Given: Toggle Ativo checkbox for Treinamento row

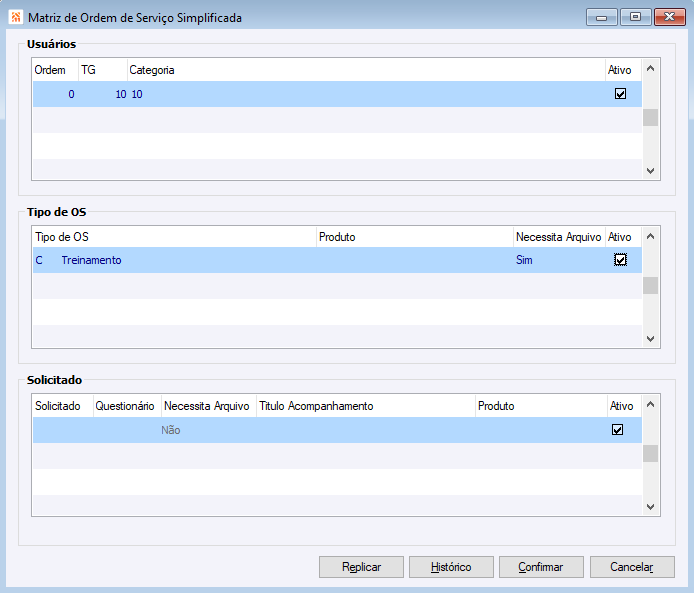Looking at the screenshot, I should tap(620, 260).
